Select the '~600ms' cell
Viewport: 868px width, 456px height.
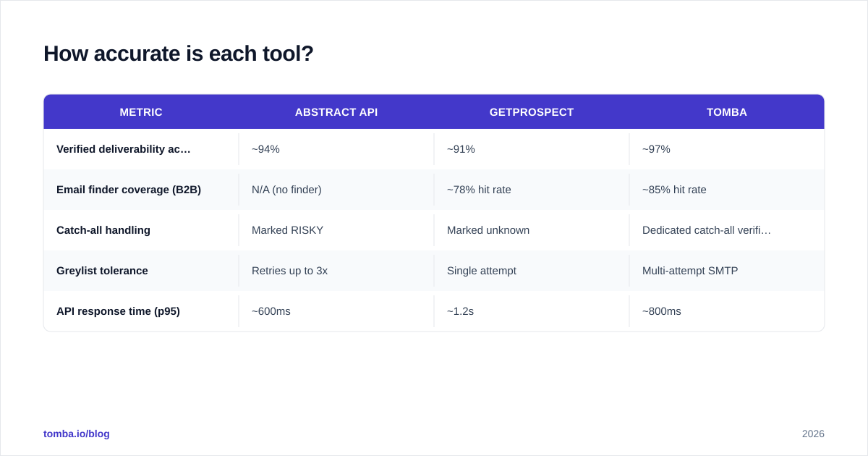pos(336,311)
